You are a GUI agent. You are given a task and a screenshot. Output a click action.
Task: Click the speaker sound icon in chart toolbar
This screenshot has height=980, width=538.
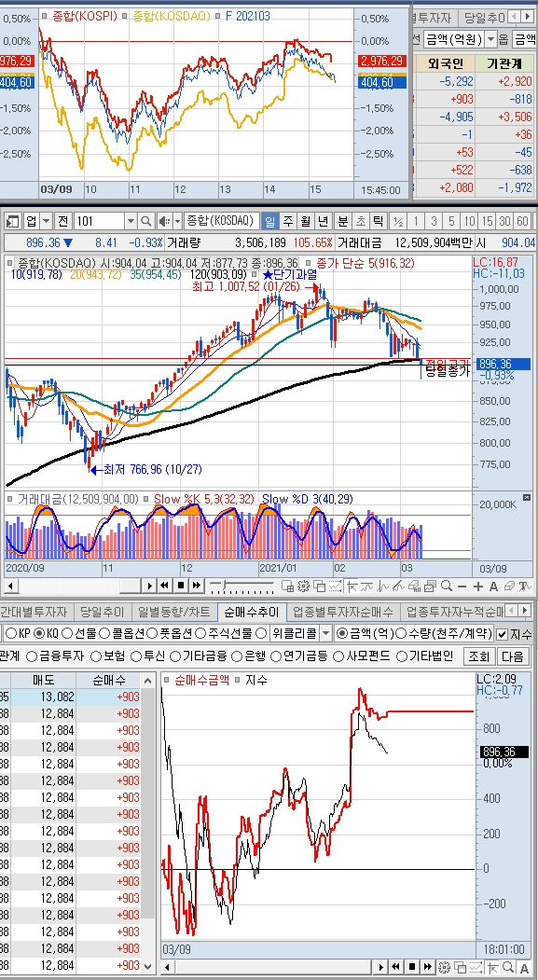[163, 221]
